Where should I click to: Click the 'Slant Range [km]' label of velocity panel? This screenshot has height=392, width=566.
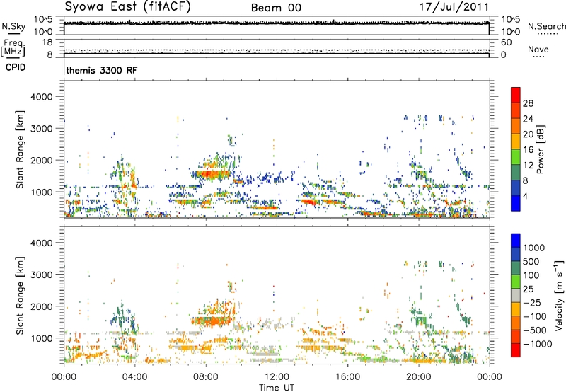20,295
